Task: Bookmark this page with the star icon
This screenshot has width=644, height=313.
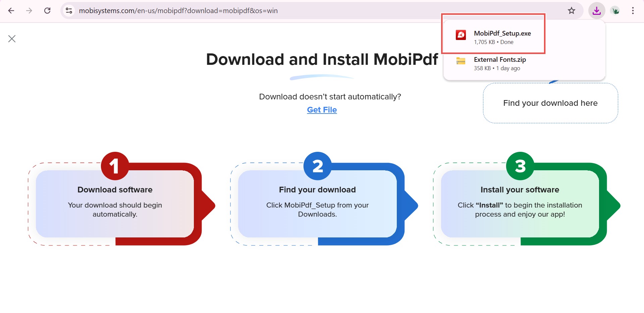Action: point(572,11)
